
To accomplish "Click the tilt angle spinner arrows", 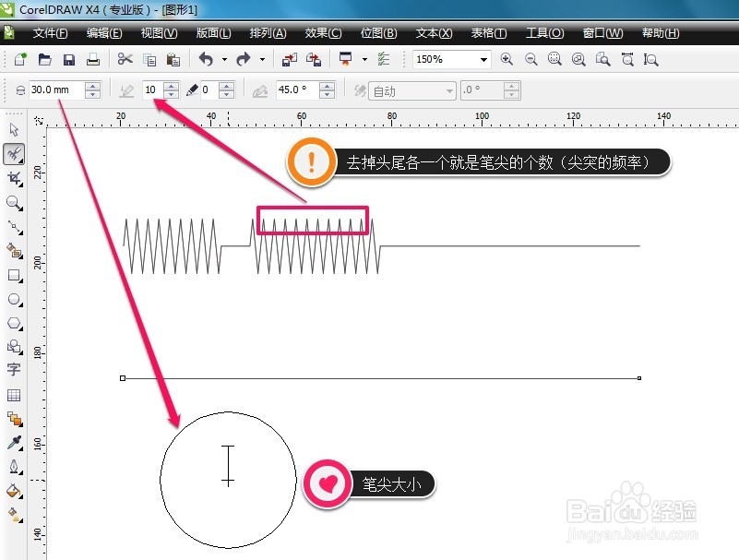I will [328, 89].
